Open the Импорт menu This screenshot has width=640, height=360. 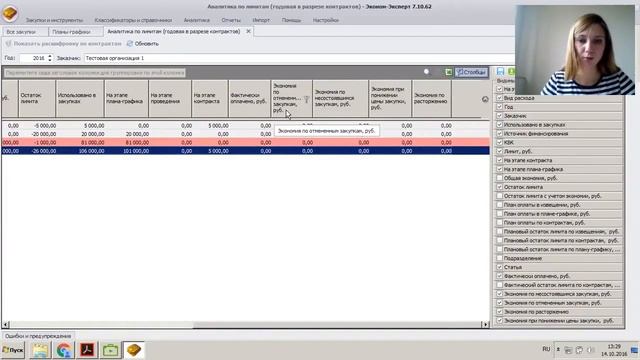click(x=261, y=20)
